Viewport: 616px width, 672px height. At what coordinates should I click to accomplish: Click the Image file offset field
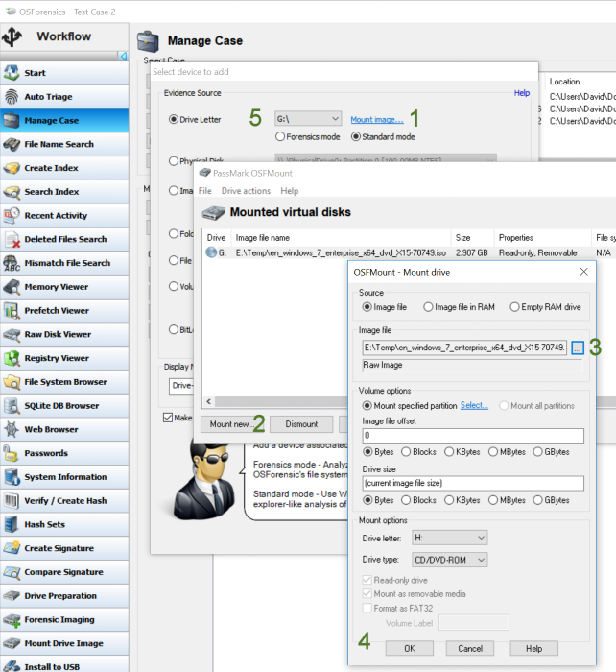pos(473,436)
